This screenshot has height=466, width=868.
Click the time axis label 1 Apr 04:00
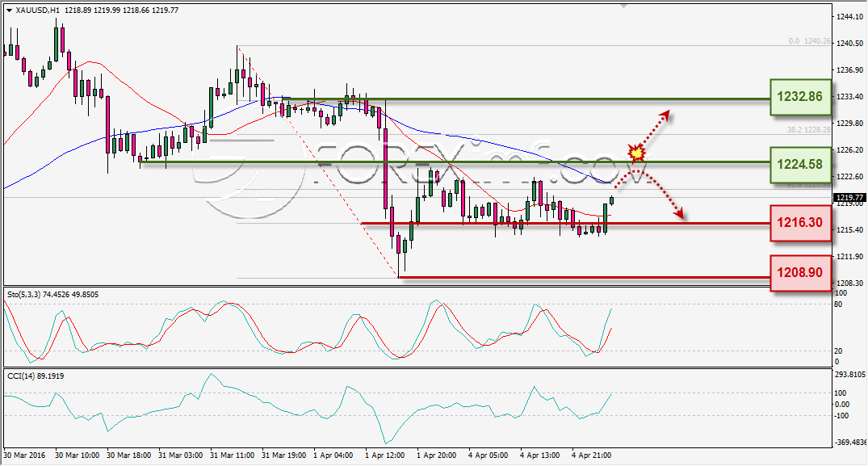pos(333,455)
